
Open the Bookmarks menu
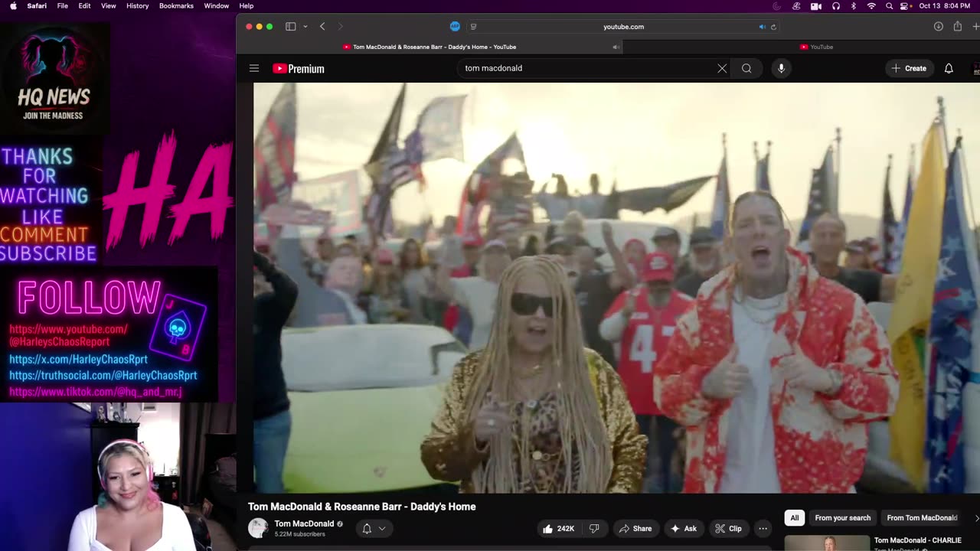point(176,6)
